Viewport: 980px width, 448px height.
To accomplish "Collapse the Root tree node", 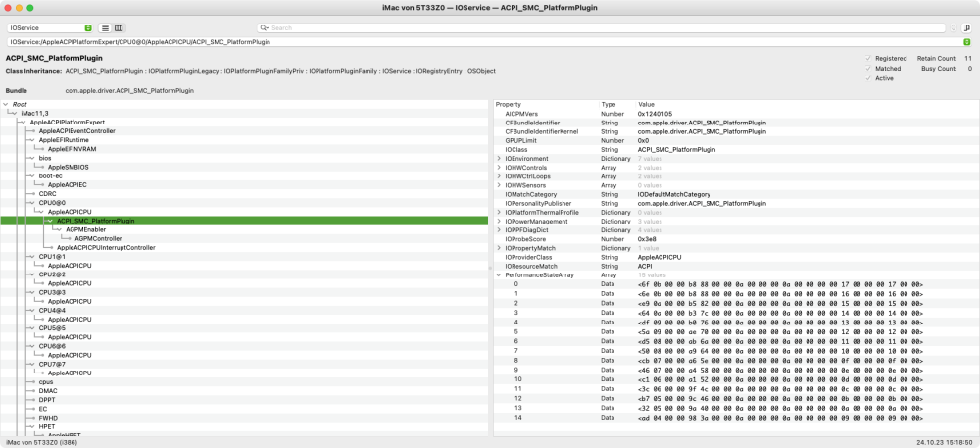I will pyautogui.click(x=6, y=104).
